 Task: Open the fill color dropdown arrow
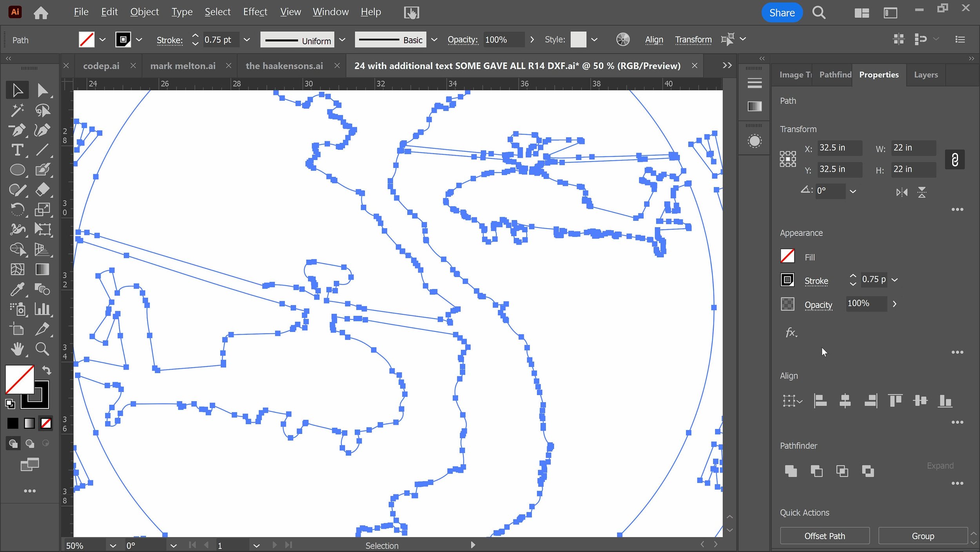(102, 40)
